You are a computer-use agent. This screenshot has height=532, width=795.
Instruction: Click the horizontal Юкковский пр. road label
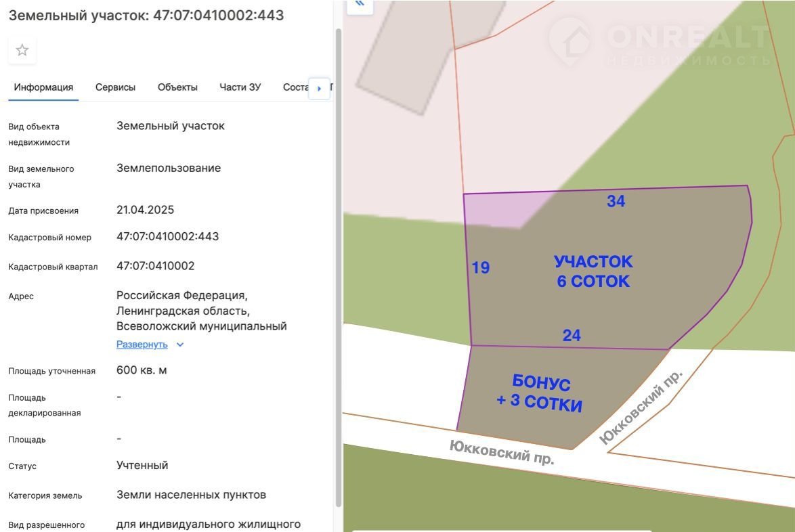(502, 451)
